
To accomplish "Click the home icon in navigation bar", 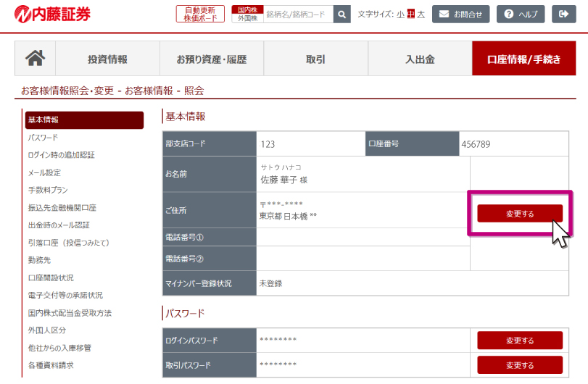I will [x=35, y=59].
